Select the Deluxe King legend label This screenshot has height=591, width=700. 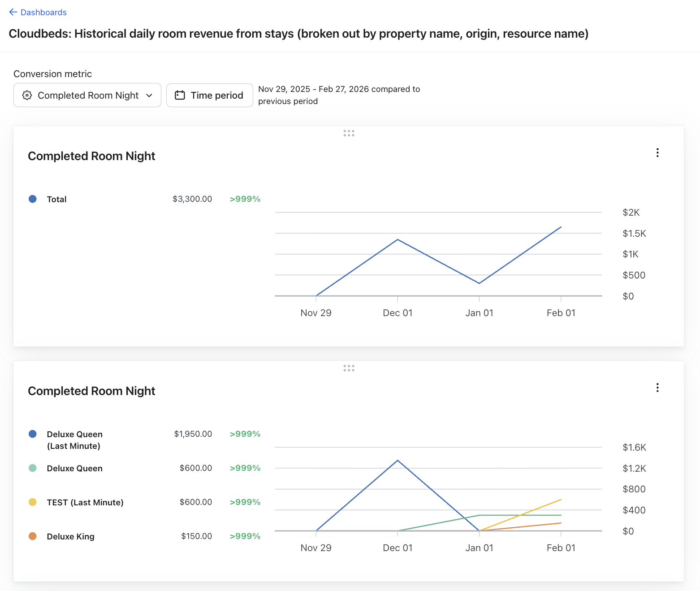point(70,536)
